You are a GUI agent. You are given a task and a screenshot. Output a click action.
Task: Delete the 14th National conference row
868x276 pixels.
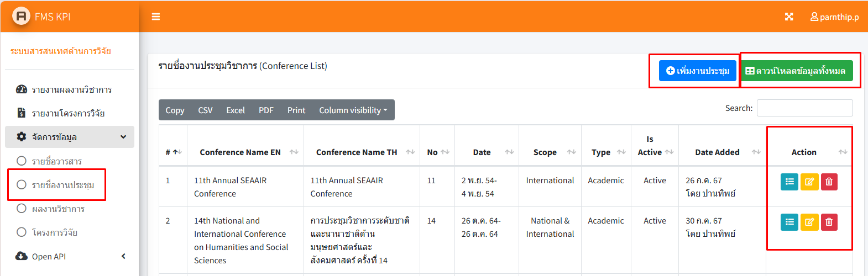(829, 222)
